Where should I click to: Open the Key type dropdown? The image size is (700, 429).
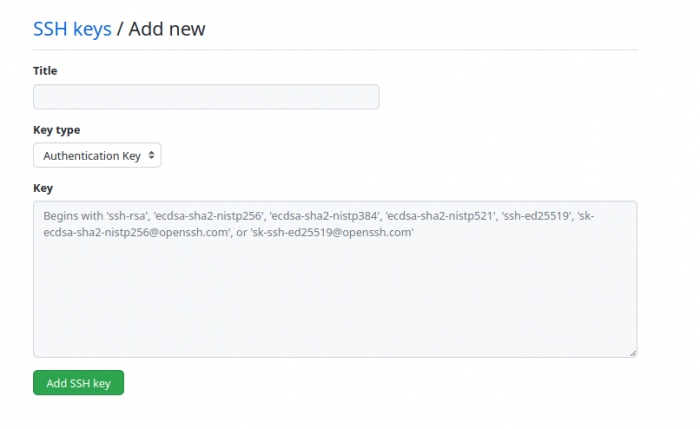(97, 155)
